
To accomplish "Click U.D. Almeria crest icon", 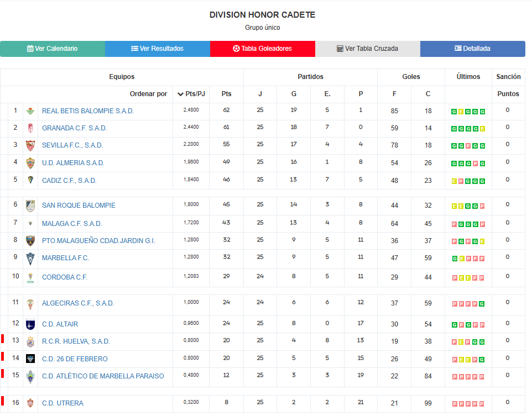I will pyautogui.click(x=30, y=163).
